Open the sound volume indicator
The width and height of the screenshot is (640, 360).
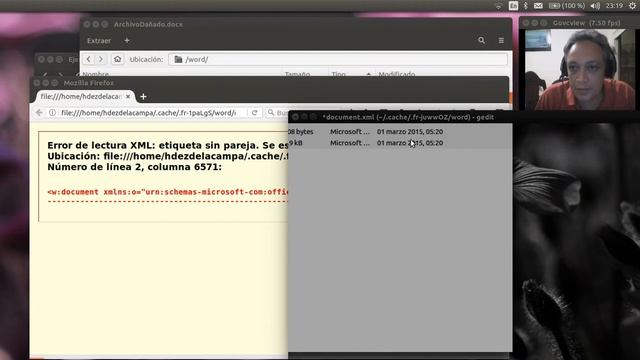pyautogui.click(x=595, y=6)
